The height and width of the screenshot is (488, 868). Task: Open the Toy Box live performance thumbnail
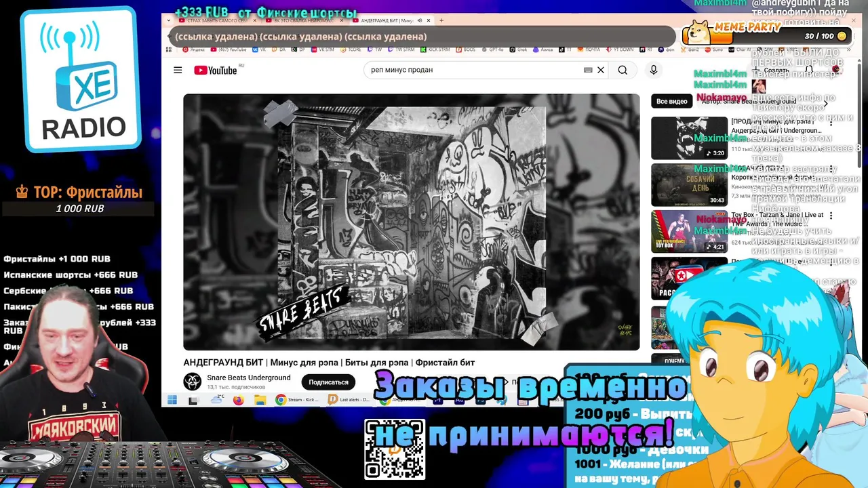(x=689, y=231)
